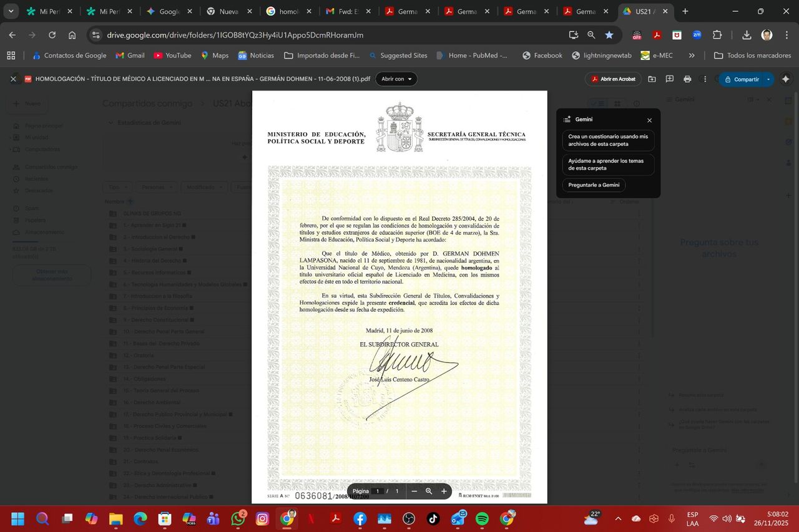
Task: Click the add comment icon
Action: (x=669, y=79)
